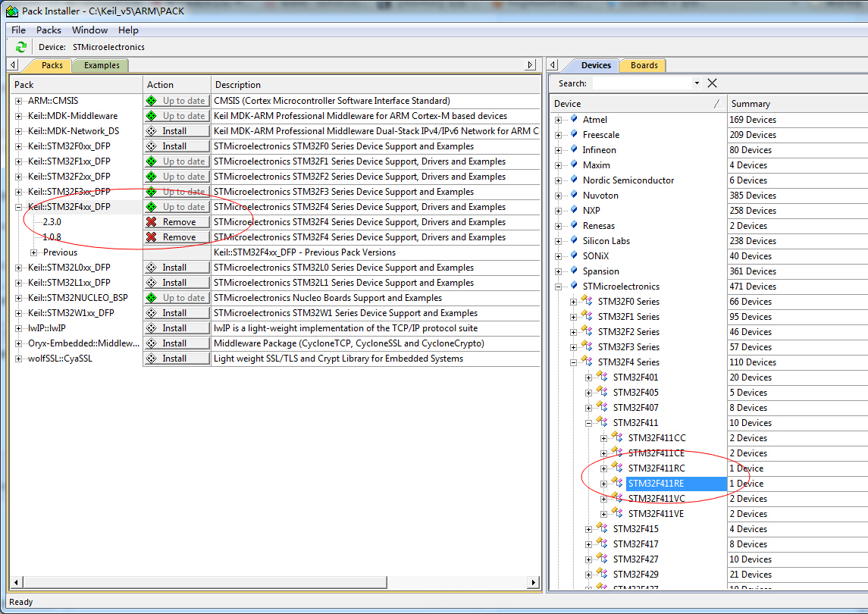The height and width of the screenshot is (614, 868).
Task: Click the Description column header
Action: click(x=375, y=85)
